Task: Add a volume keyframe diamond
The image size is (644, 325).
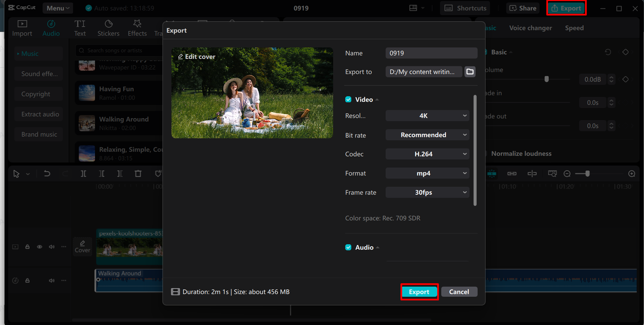Action: 625,79
